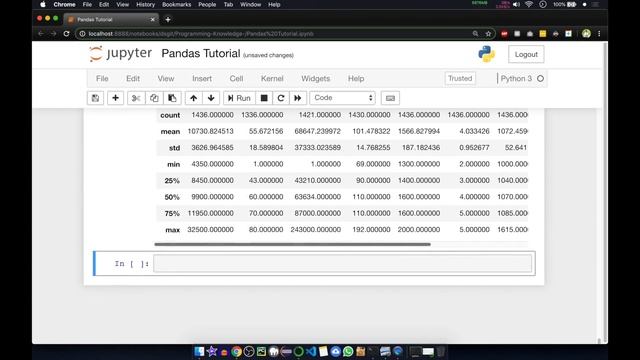Image resolution: width=640 pixels, height=360 pixels.
Task: Click the Python 3 kernel indicator circle
Action: point(540,78)
